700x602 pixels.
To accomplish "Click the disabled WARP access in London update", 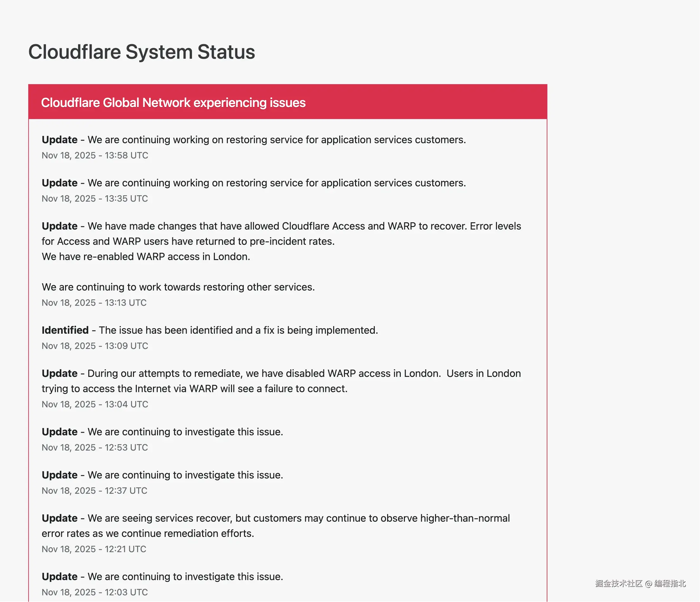I will coord(281,381).
